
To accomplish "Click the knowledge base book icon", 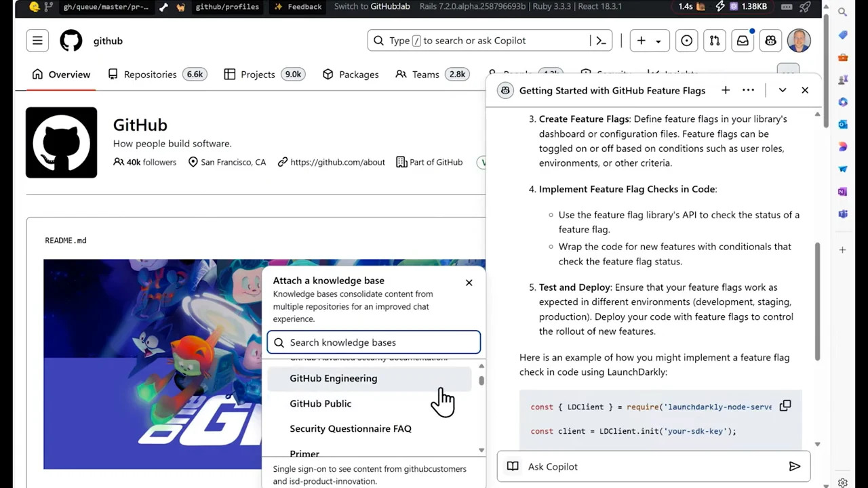I will 513,466.
